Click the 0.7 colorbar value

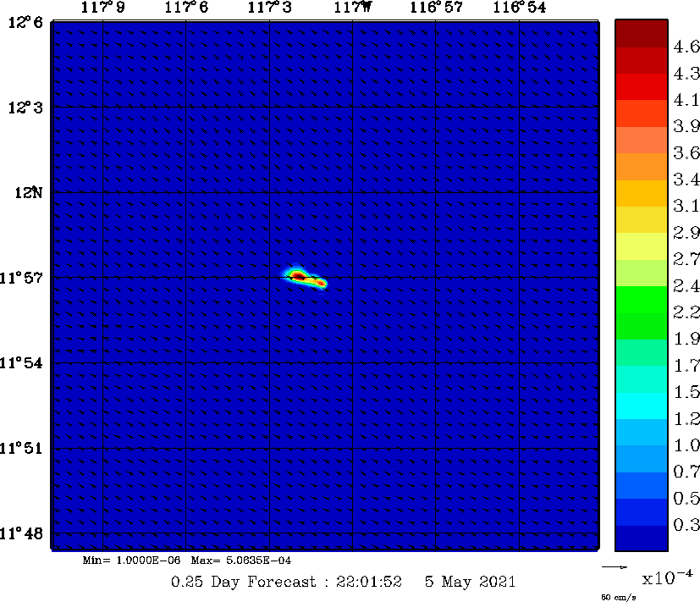[x=686, y=471]
